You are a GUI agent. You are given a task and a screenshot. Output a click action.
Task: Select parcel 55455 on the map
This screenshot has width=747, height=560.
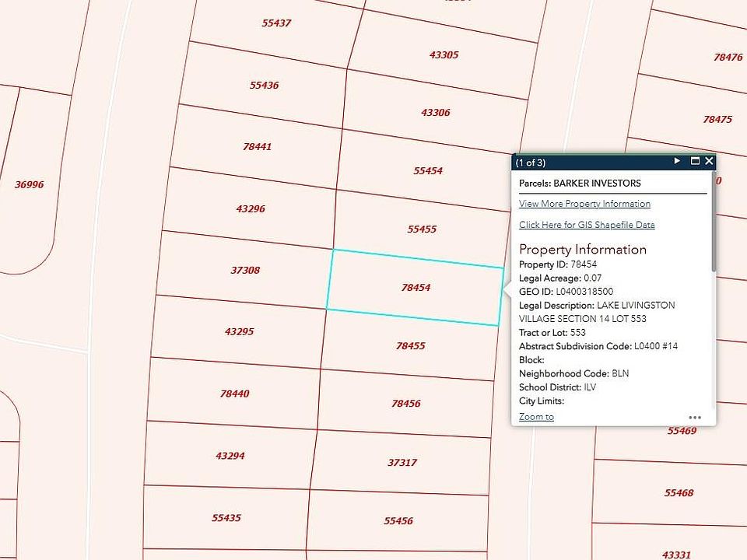pos(422,229)
